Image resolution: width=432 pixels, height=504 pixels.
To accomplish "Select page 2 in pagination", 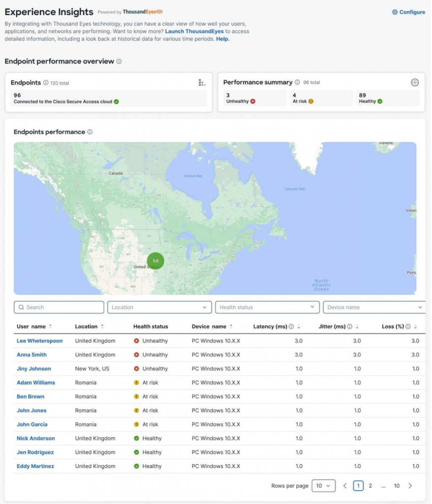I will click(370, 486).
